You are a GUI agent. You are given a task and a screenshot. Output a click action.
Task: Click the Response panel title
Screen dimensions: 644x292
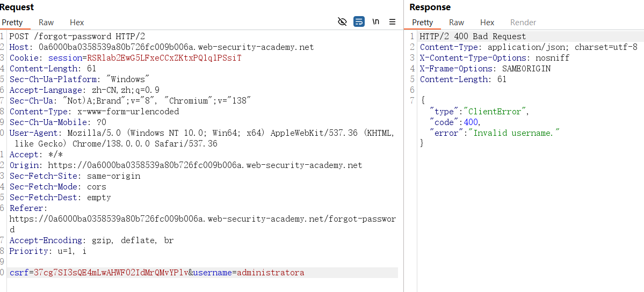[430, 7]
